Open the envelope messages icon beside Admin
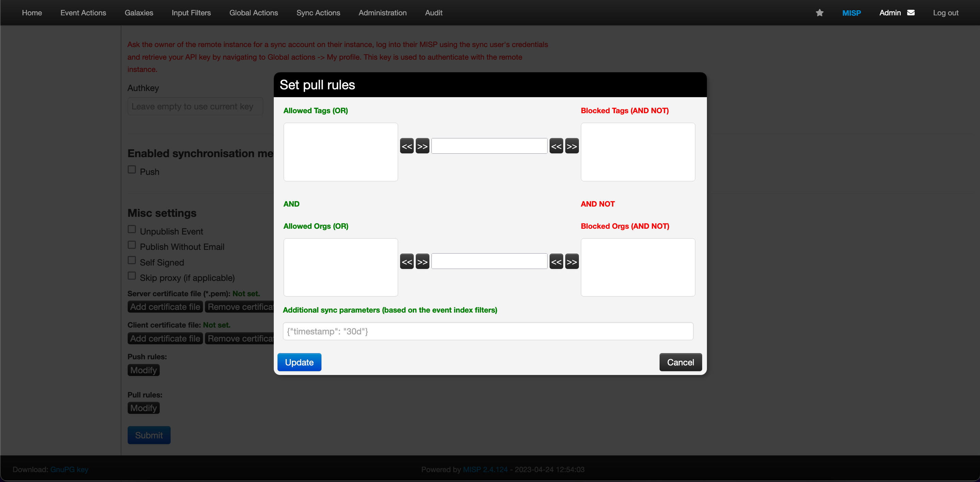 pyautogui.click(x=911, y=13)
